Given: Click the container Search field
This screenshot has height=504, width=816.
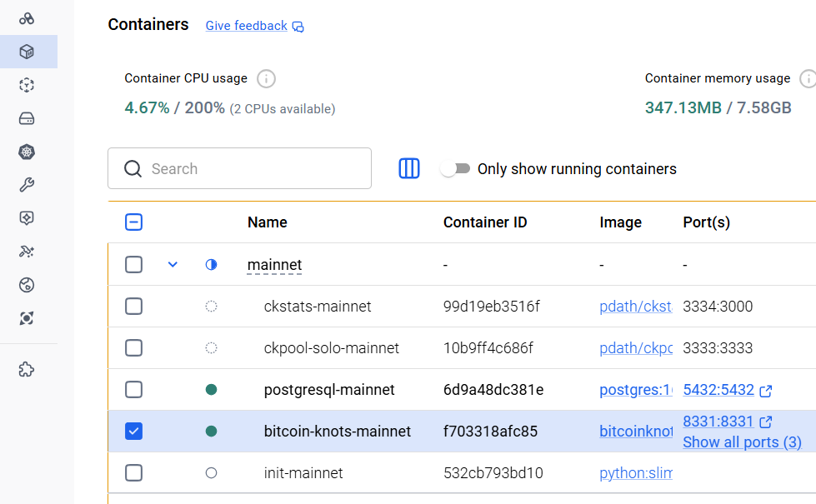Looking at the screenshot, I should click(250, 169).
